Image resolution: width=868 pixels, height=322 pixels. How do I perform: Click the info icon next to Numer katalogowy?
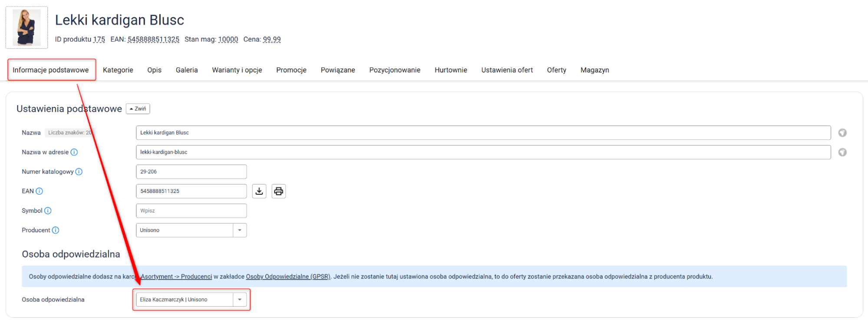(79, 172)
